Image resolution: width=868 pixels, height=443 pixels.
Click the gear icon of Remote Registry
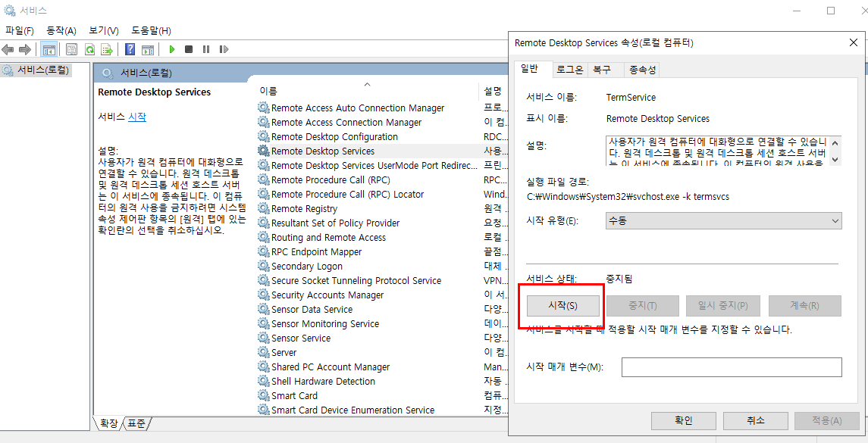click(264, 208)
